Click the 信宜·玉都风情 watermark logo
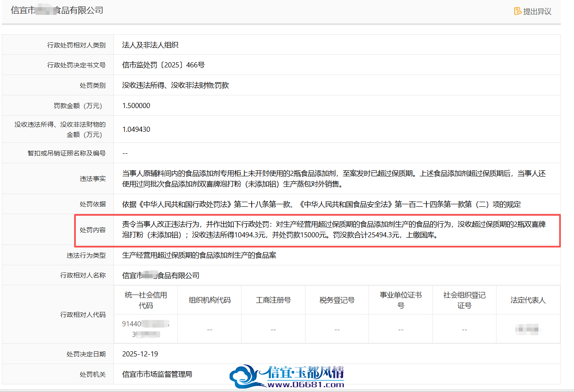This screenshot has height=392, width=574. tap(286, 375)
